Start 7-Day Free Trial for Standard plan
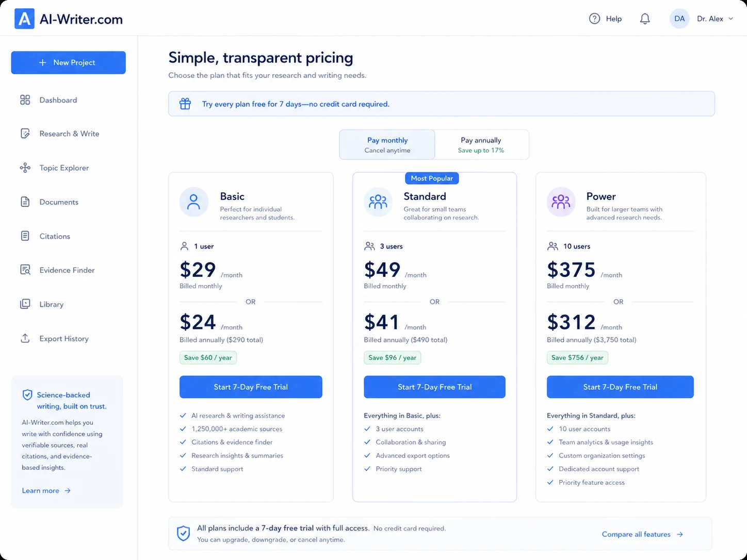 [x=434, y=387]
